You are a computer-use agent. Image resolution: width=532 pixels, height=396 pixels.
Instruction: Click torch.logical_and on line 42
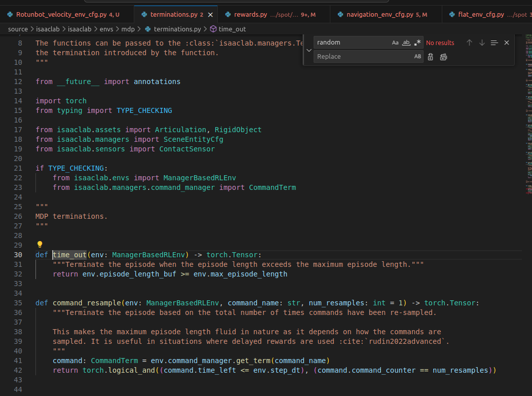[x=119, y=371]
